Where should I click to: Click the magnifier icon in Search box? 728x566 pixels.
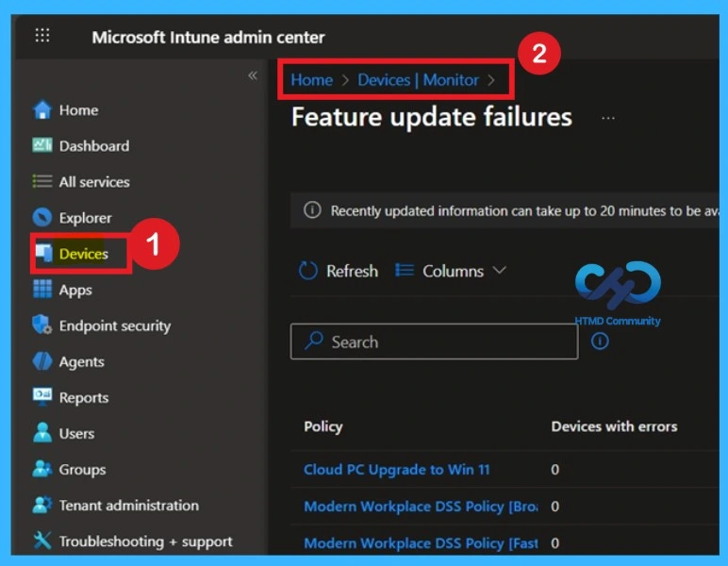(x=314, y=341)
